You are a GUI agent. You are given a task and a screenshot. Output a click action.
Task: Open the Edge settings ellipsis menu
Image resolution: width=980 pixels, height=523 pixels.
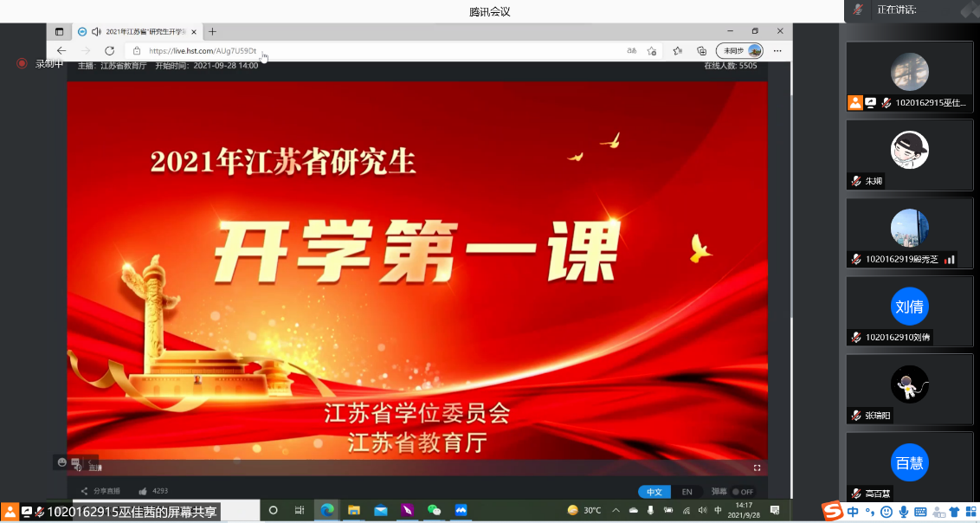pos(777,50)
